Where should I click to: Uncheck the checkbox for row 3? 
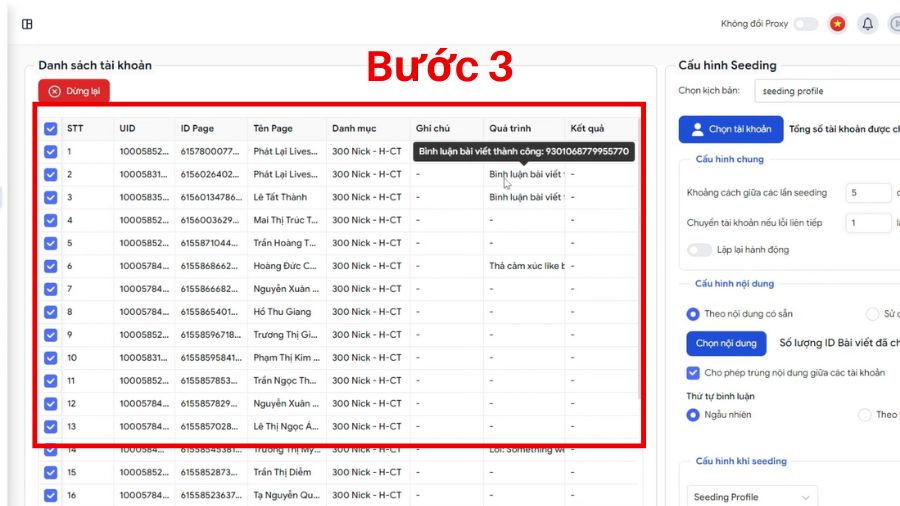tap(51, 197)
